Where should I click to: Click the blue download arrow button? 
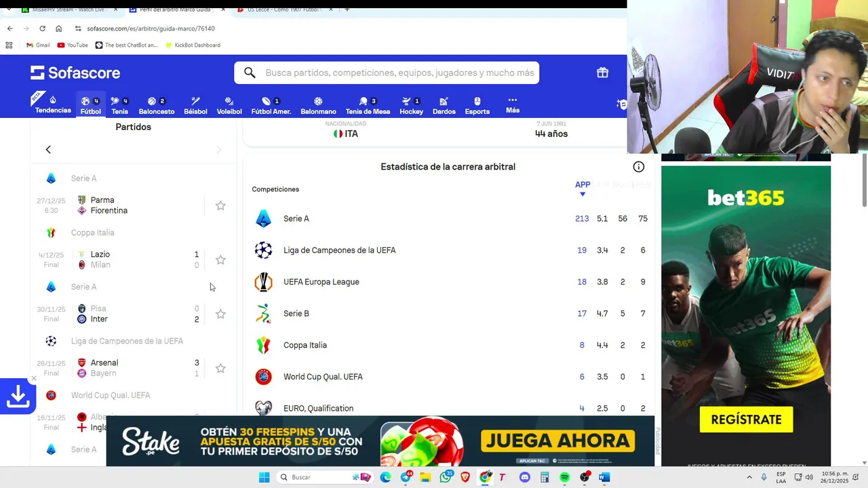coord(18,396)
